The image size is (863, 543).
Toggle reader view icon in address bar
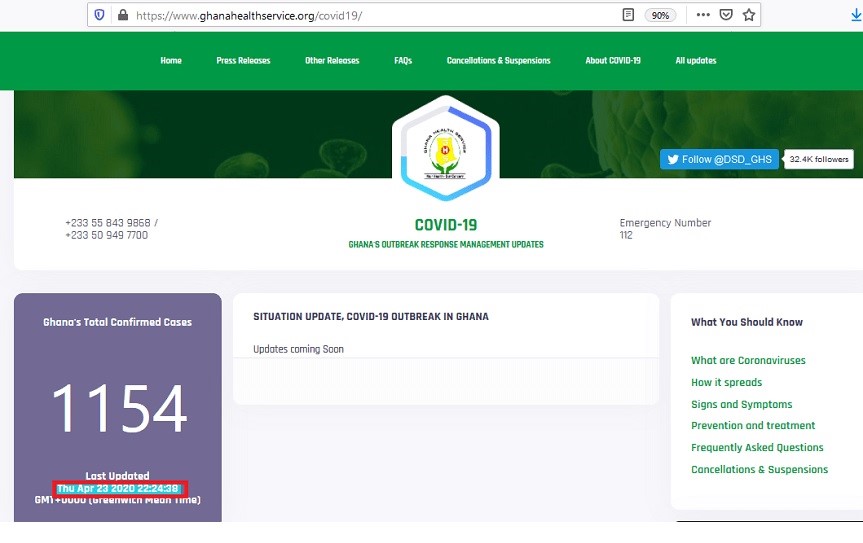coord(628,15)
